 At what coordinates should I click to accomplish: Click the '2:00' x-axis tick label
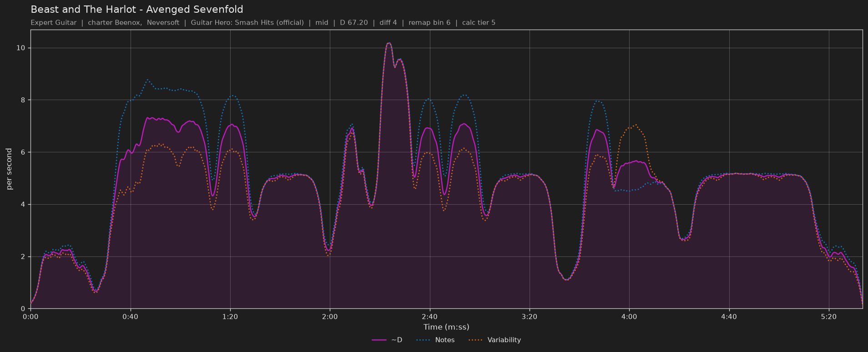point(330,317)
